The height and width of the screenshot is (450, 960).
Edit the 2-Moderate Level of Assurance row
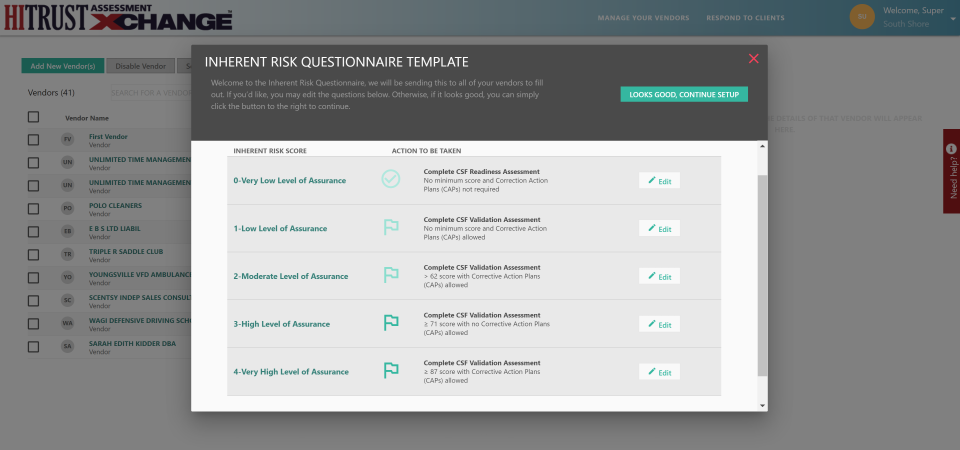coord(659,276)
